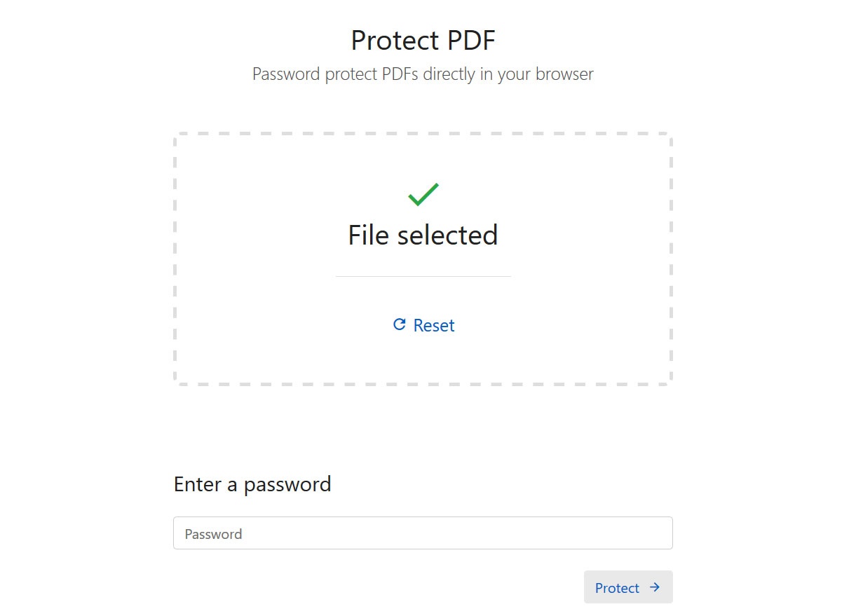Click the "File selected" status text
The height and width of the screenshot is (616, 856).
pos(423,235)
